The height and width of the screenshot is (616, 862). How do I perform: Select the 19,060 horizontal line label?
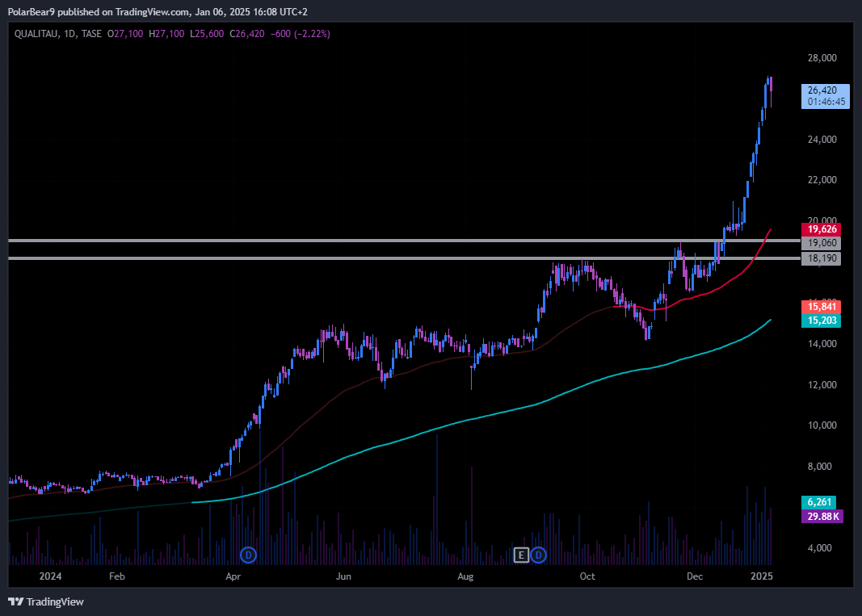(x=821, y=243)
